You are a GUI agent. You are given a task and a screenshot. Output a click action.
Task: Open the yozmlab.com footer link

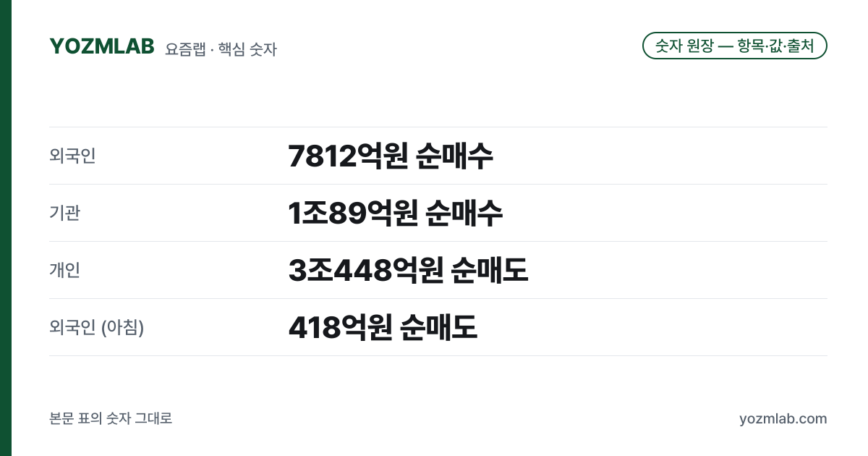click(x=783, y=418)
